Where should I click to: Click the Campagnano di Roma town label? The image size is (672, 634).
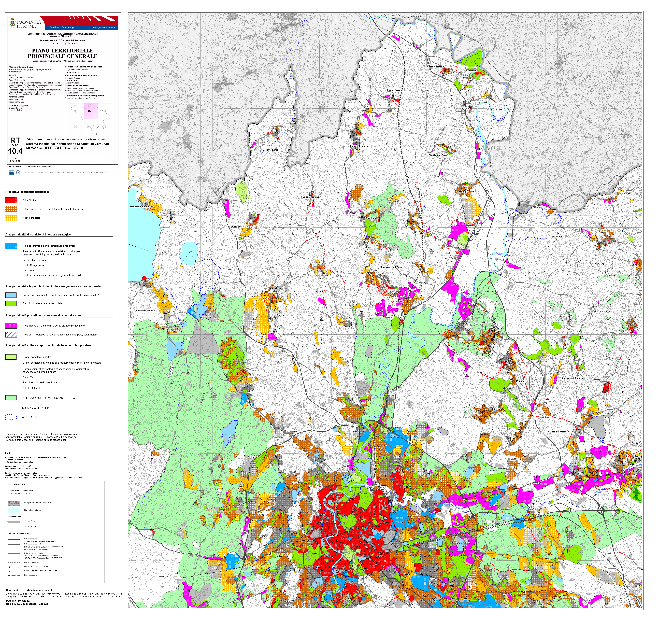(x=240, y=227)
